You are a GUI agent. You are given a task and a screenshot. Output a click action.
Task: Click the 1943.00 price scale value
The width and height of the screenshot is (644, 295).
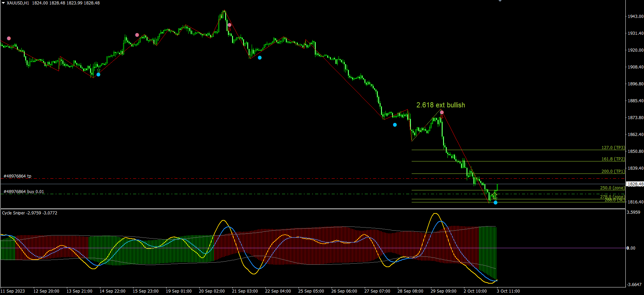tap(635, 17)
